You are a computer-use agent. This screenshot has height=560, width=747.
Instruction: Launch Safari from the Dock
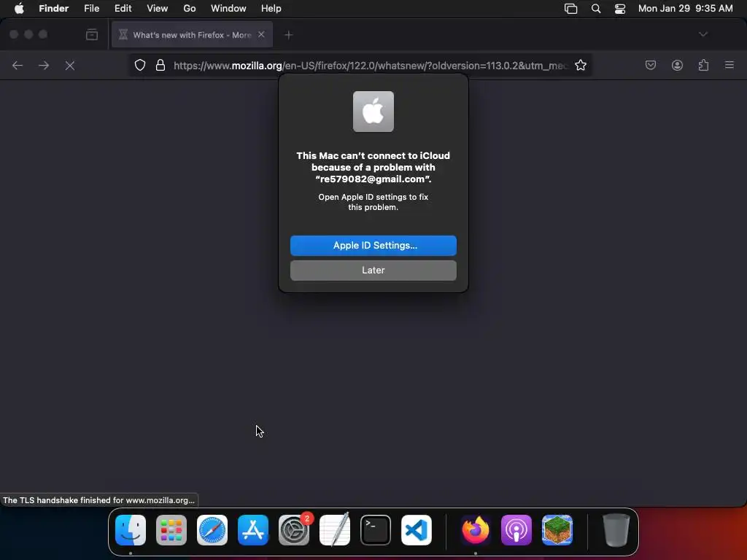coord(212,530)
